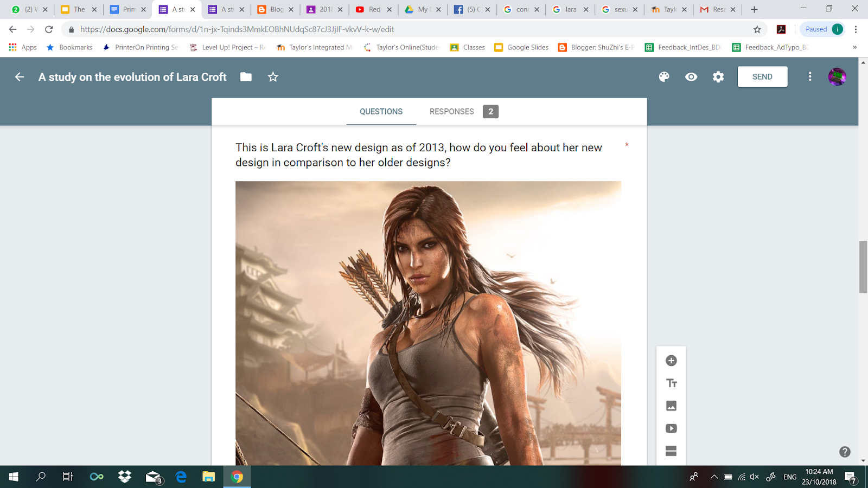
Task: Click the Paused sync profile button
Action: [824, 29]
